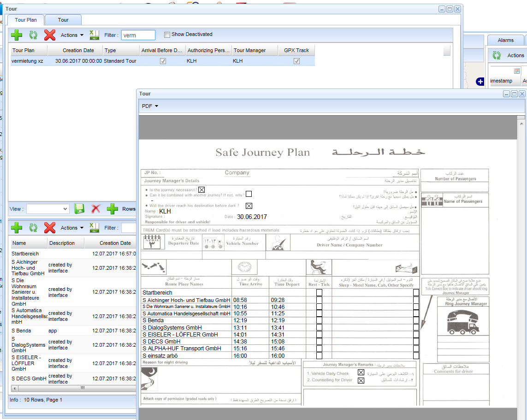The width and height of the screenshot is (527, 420).
Task: Add a new tour plan with the green plus icon
Action: [x=16, y=35]
